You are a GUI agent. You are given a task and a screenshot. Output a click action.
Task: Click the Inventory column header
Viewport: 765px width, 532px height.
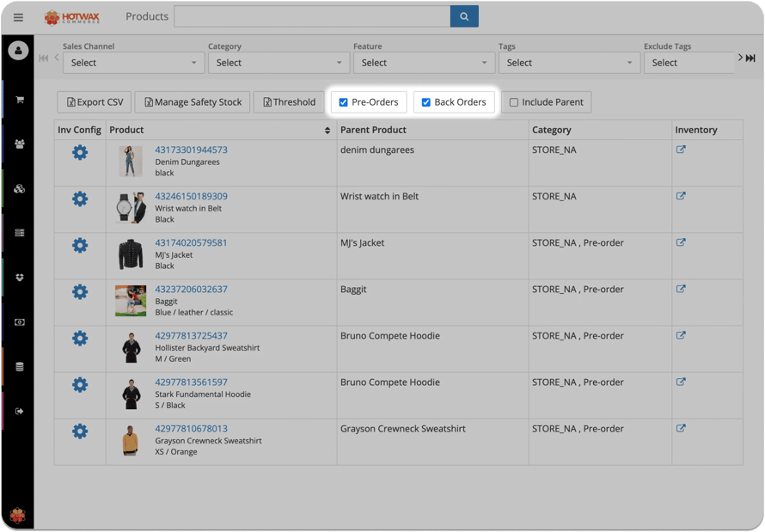click(696, 130)
